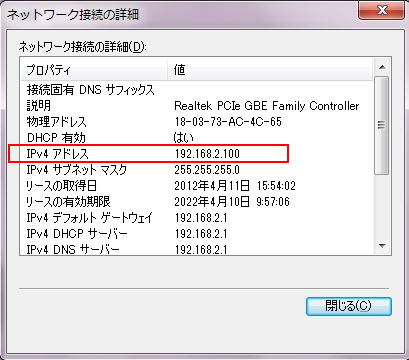The height and width of the screenshot is (360, 409).
Task: Click the vertical scrollbar thumb
Action: point(382,125)
